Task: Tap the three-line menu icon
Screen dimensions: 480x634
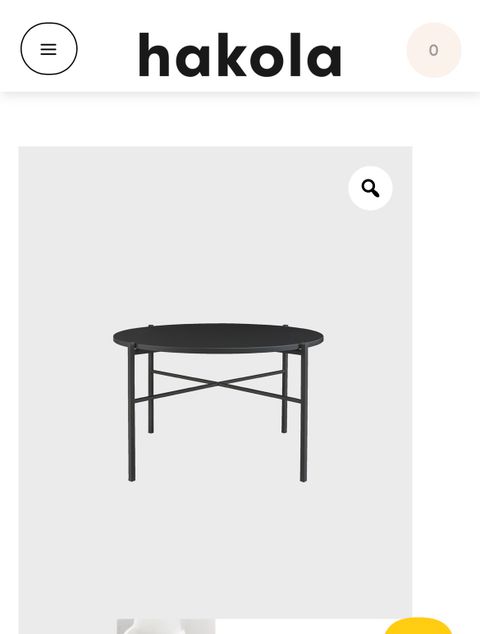Action: [x=49, y=49]
